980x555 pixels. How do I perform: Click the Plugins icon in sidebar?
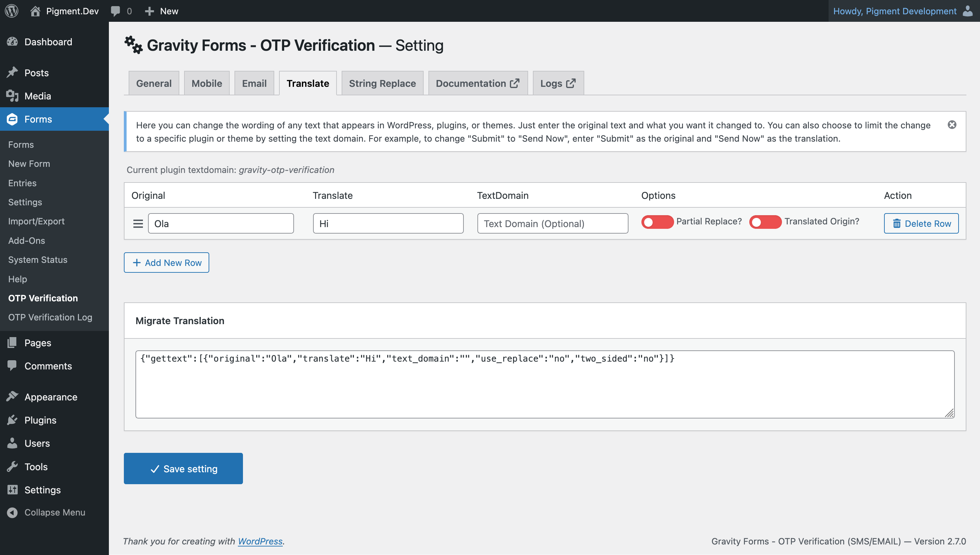[12, 420]
